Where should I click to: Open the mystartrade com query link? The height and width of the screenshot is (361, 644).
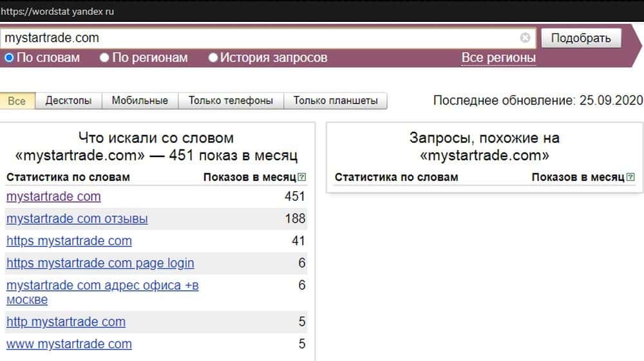(x=53, y=196)
